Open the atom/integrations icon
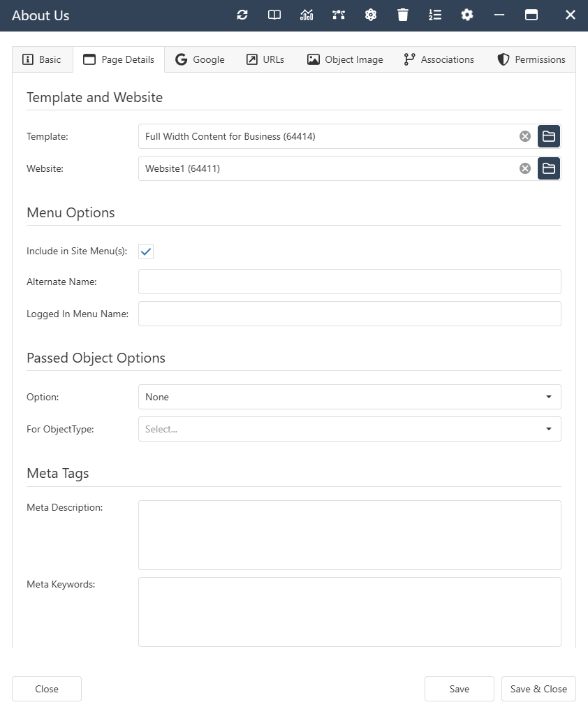Viewport: 588px width, 714px height. [x=370, y=15]
